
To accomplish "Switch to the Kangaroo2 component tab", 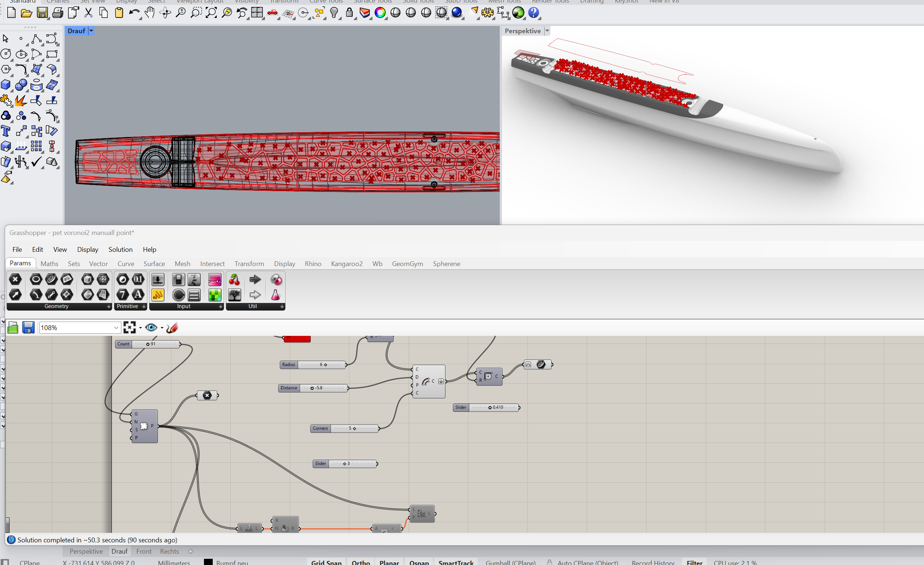I will point(346,264).
